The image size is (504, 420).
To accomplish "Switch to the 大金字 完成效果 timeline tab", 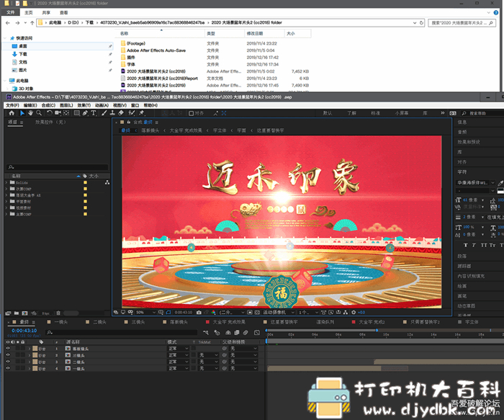I will (x=229, y=322).
